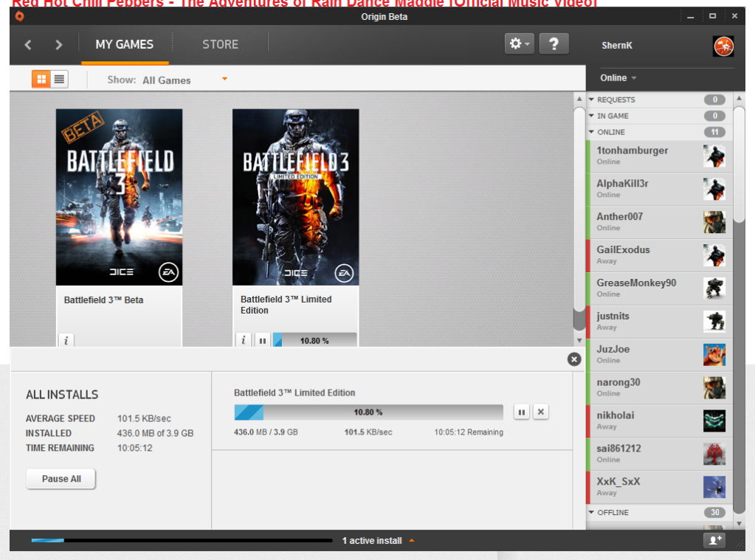The width and height of the screenshot is (755, 560).
Task: Select Battlefield 3 Beta cover art
Action: coord(119,197)
